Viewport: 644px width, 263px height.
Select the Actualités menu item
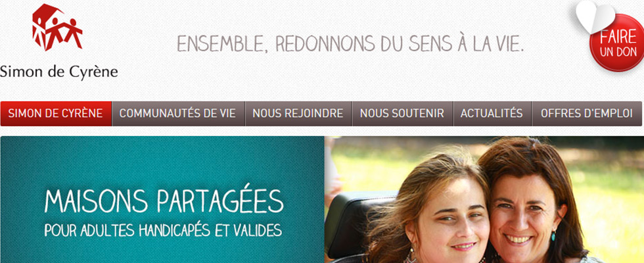click(492, 113)
